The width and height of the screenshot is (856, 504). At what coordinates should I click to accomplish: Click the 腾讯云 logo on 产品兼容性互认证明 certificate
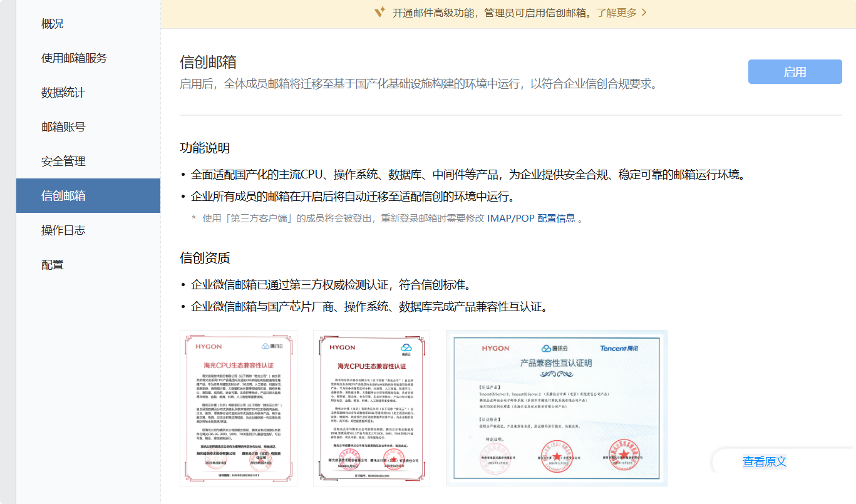pos(554,349)
